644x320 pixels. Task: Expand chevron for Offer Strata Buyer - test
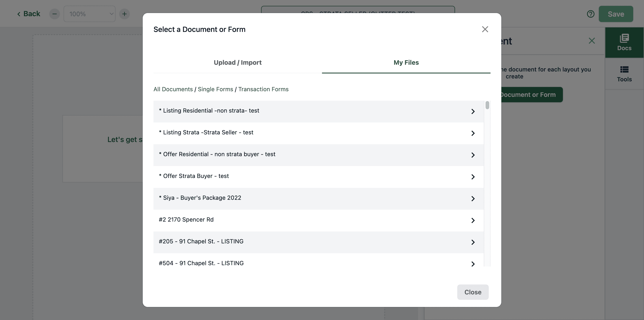click(x=473, y=177)
